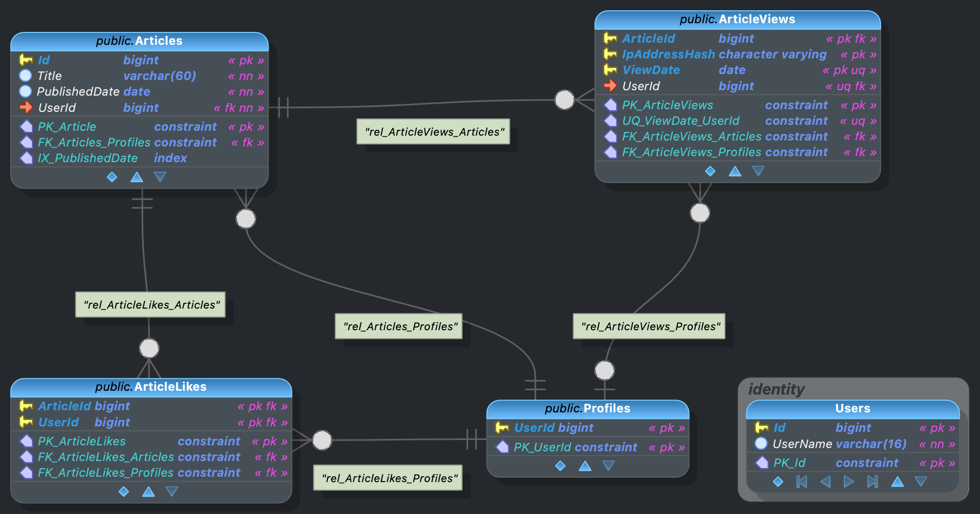This screenshot has height=514, width=980.
Task: Select the 'varchar(16)' type of UserName
Action: coord(871,444)
